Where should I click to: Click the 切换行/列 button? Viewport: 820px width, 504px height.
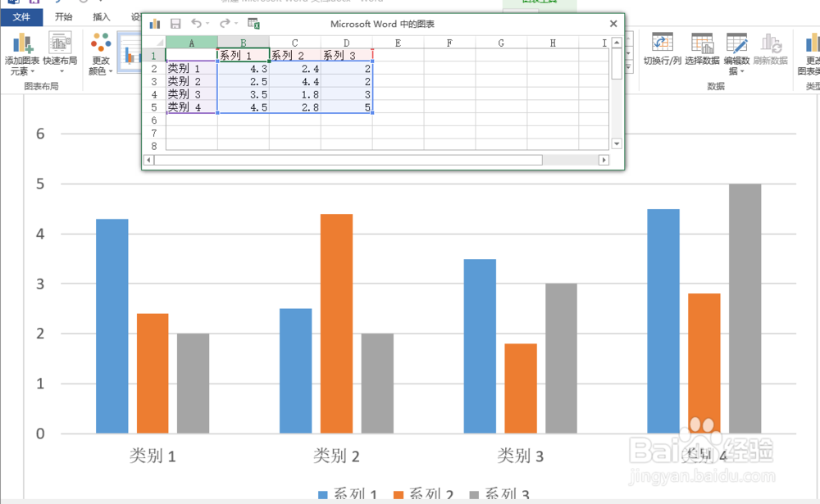(662, 49)
